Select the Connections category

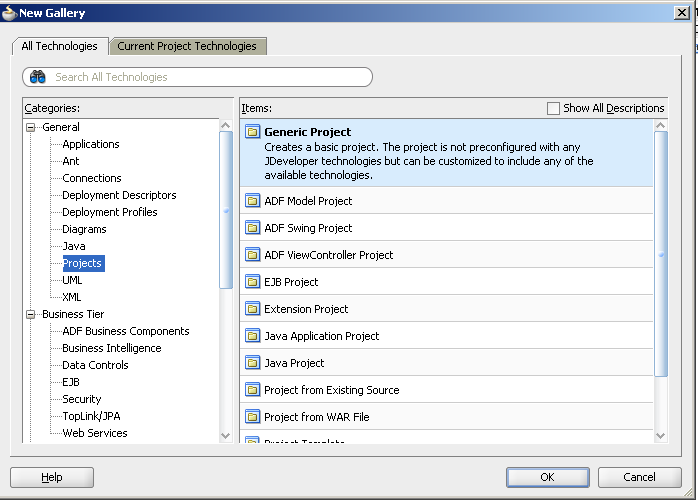click(x=92, y=178)
